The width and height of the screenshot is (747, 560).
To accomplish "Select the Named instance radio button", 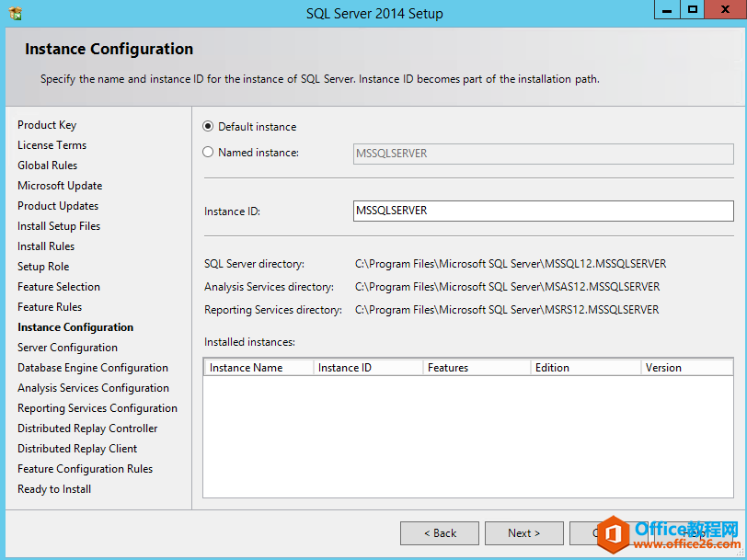I will point(208,152).
